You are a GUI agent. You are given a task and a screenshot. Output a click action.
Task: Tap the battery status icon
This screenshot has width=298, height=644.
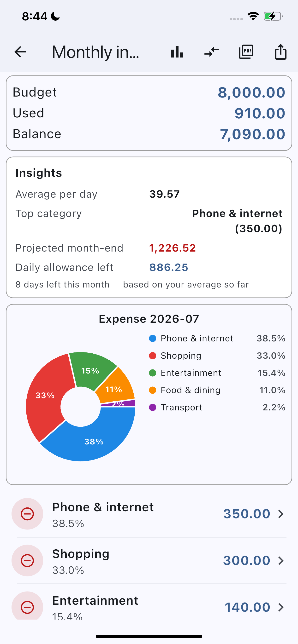273,17
